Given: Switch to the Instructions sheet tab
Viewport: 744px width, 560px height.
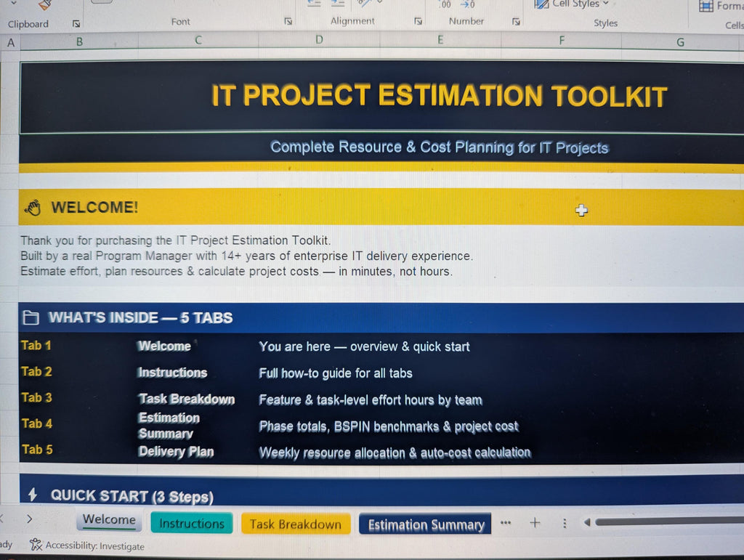Looking at the screenshot, I should pos(192,523).
